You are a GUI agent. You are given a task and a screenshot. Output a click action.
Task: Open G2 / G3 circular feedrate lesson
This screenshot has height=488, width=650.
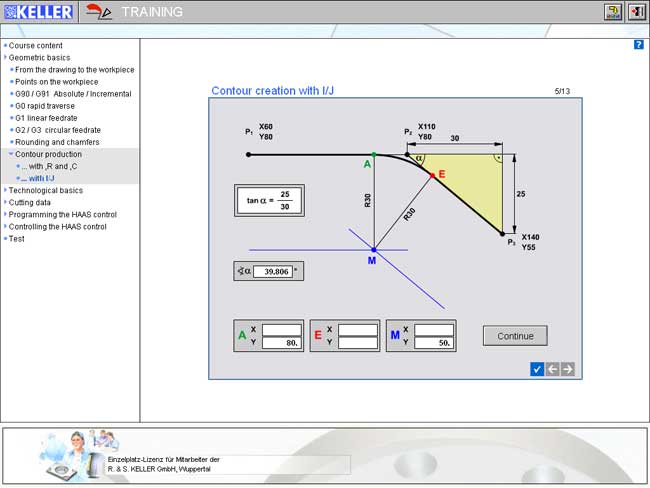click(x=58, y=130)
